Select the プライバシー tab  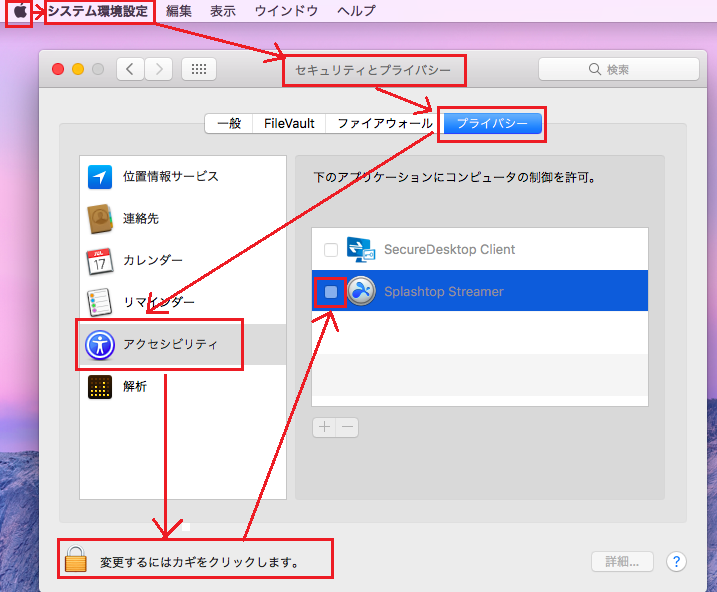tap(492, 123)
